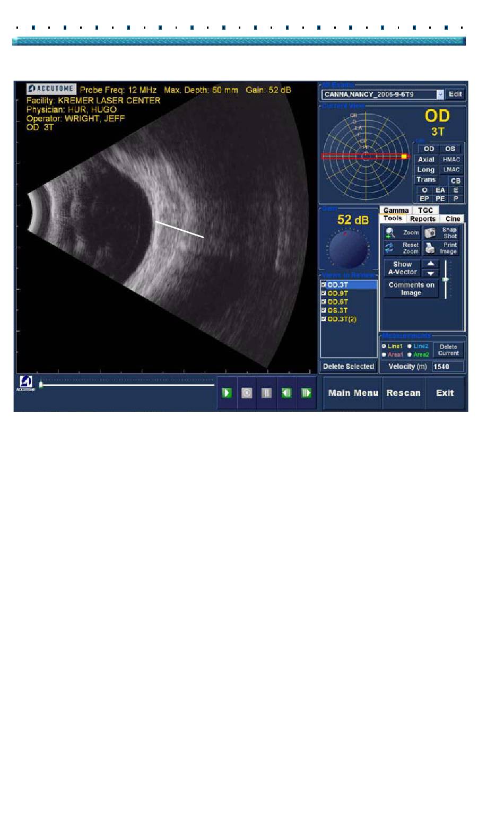This screenshot has height=824, width=504.
Task: Select the LMAC view button
Action: (x=451, y=170)
